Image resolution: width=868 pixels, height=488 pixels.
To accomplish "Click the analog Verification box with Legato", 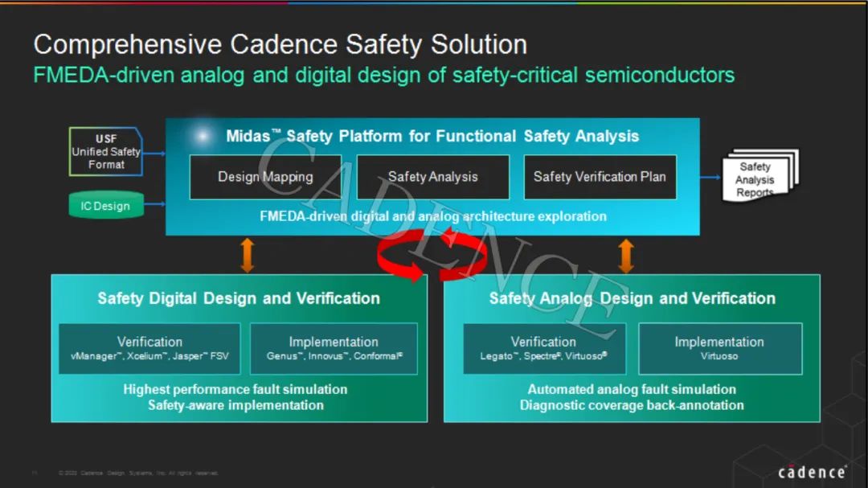I will pos(544,348).
